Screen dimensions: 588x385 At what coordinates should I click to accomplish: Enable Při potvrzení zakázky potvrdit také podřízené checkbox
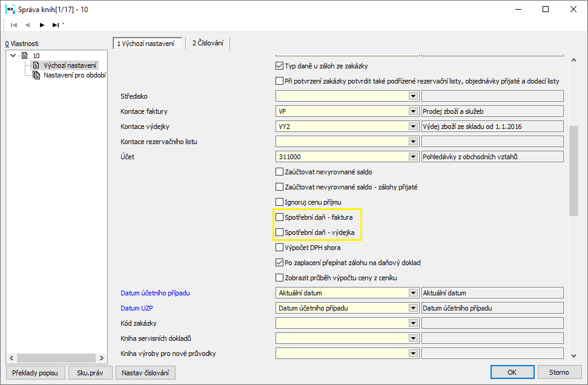(279, 81)
